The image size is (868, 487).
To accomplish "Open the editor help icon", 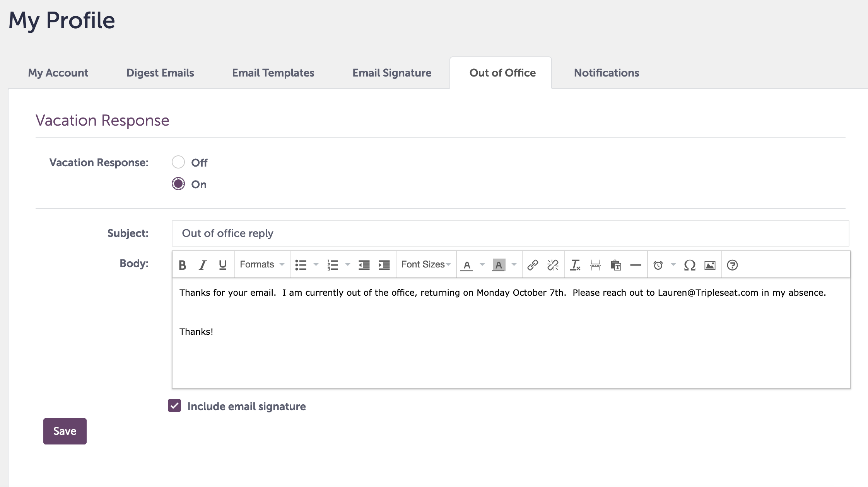I will [x=732, y=265].
